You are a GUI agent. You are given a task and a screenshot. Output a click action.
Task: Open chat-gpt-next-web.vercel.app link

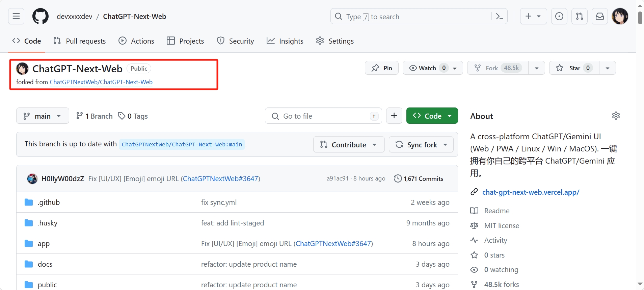point(531,192)
